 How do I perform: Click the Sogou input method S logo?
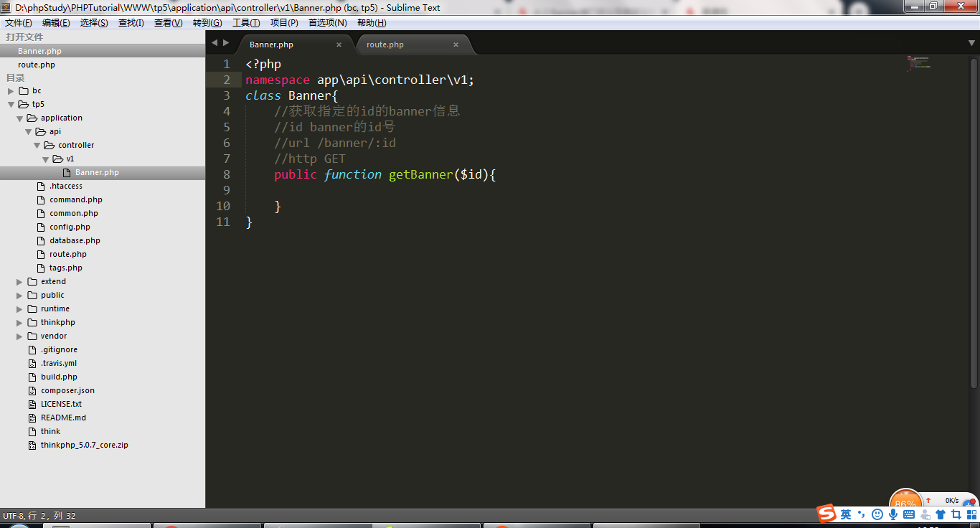coord(827,514)
